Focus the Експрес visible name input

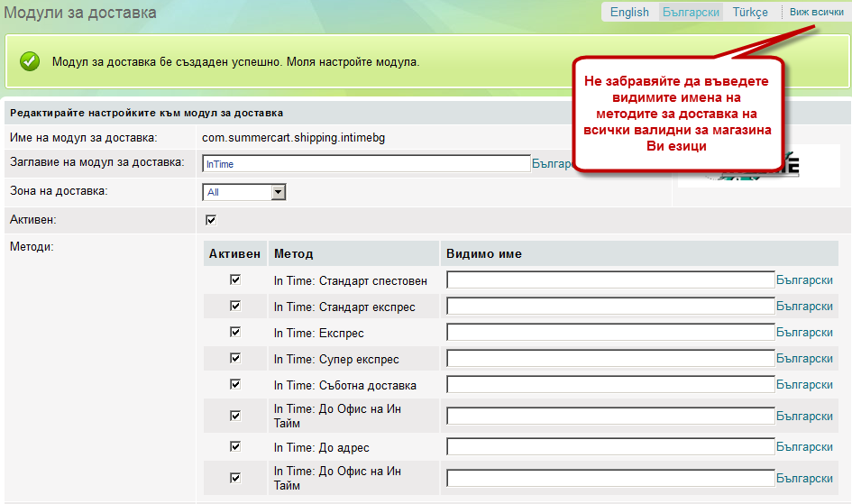[x=610, y=333]
